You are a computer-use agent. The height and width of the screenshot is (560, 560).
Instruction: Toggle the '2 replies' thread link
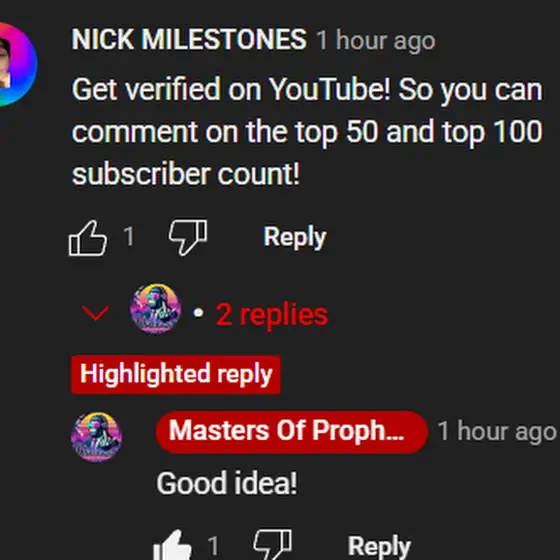pyautogui.click(x=272, y=315)
